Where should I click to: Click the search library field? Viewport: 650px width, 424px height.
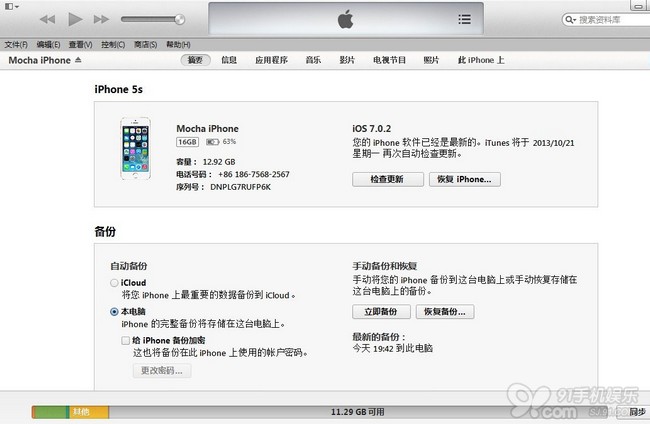point(609,19)
